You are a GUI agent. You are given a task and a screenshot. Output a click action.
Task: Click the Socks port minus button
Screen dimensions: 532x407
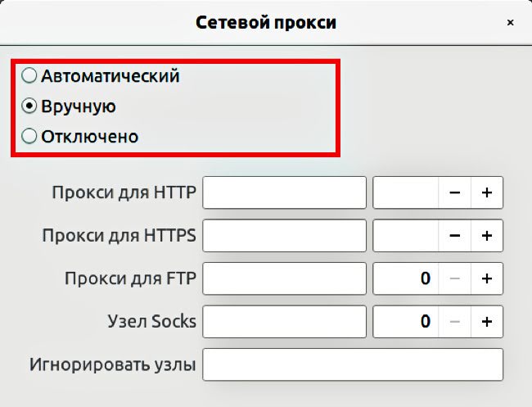click(x=454, y=322)
